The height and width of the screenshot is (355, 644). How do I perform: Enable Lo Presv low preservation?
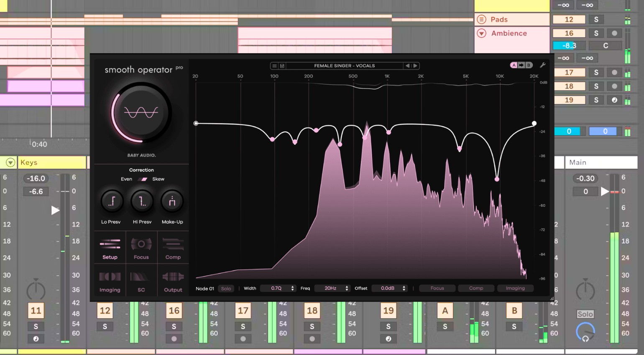coord(110,201)
